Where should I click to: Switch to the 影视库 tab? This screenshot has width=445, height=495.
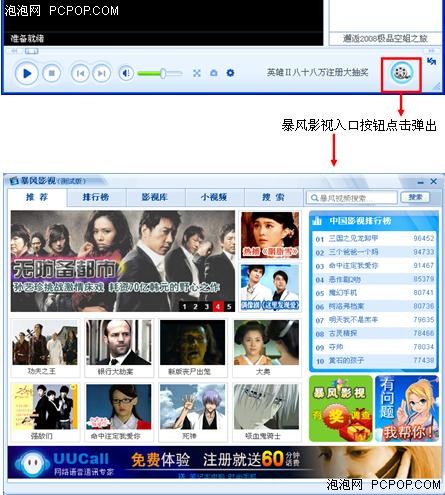pyautogui.click(x=154, y=197)
